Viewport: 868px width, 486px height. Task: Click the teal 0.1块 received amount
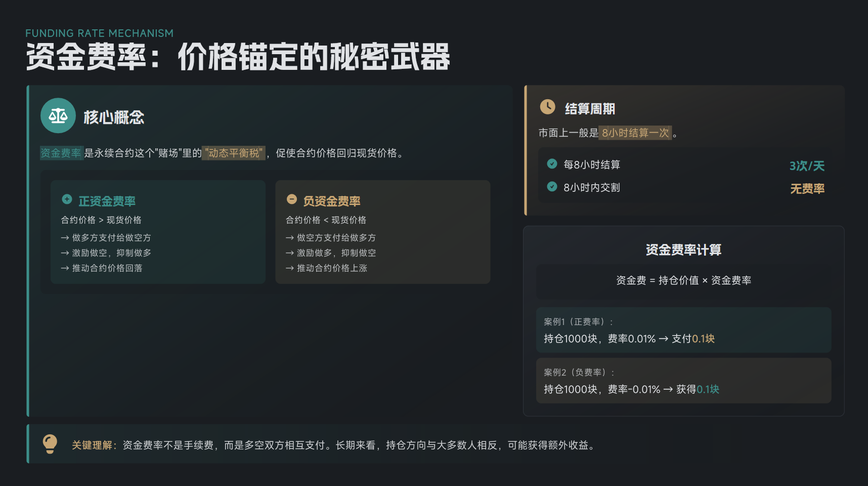708,389
